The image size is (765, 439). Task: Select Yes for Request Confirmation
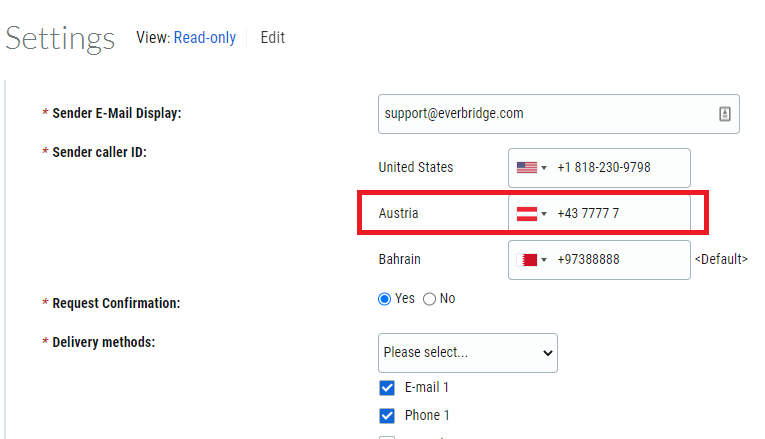tap(385, 299)
